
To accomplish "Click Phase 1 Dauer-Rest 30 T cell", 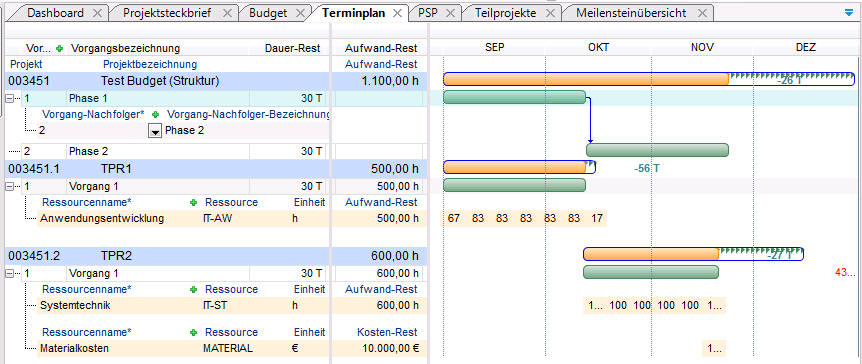I will pyautogui.click(x=289, y=99).
